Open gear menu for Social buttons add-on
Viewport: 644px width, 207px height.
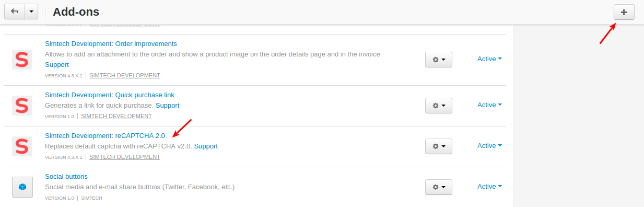(x=439, y=187)
